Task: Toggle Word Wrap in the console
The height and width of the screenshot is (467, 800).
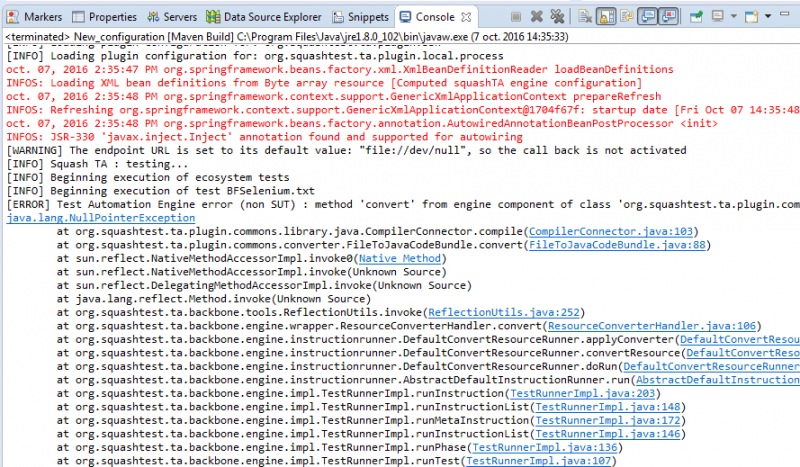Action: point(628,16)
